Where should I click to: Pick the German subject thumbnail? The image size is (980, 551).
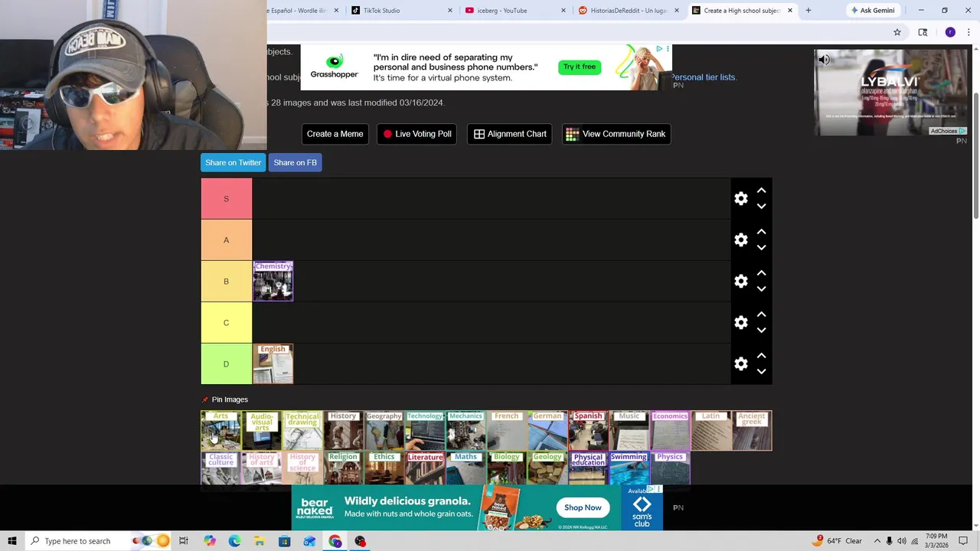[547, 430]
